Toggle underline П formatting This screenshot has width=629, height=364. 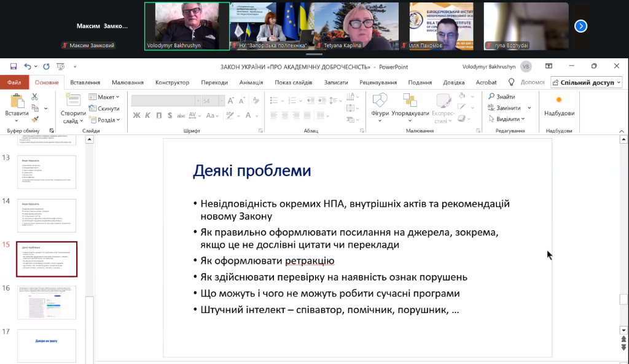[159, 115]
